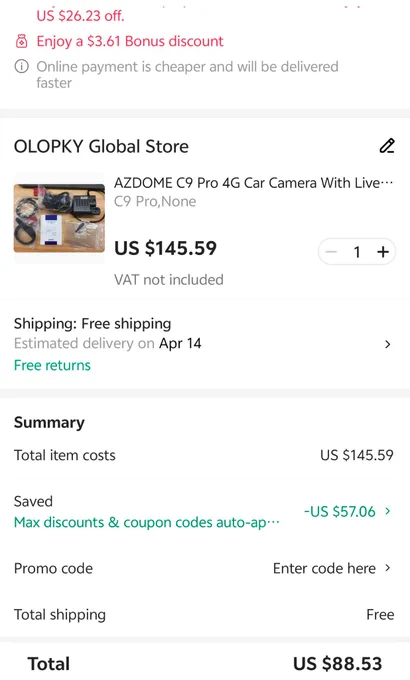
Task: Tap the bonus discount bag icon
Action: pyautogui.click(x=21, y=42)
